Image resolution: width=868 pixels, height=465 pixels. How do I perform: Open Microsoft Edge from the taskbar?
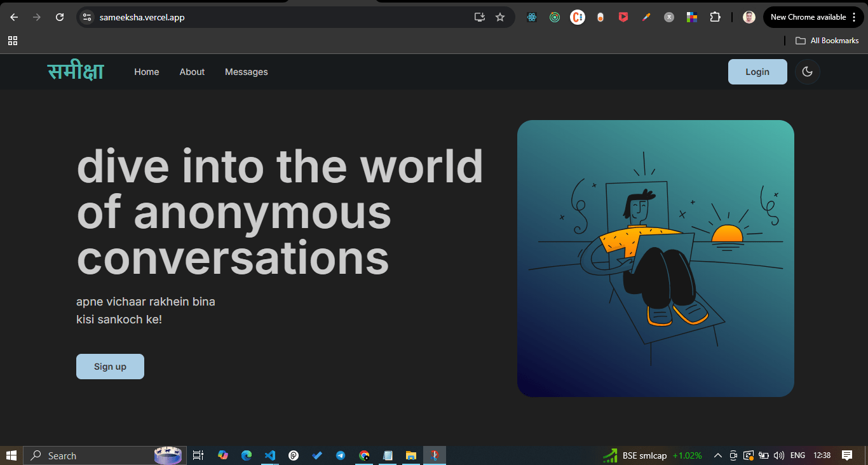pyautogui.click(x=247, y=455)
